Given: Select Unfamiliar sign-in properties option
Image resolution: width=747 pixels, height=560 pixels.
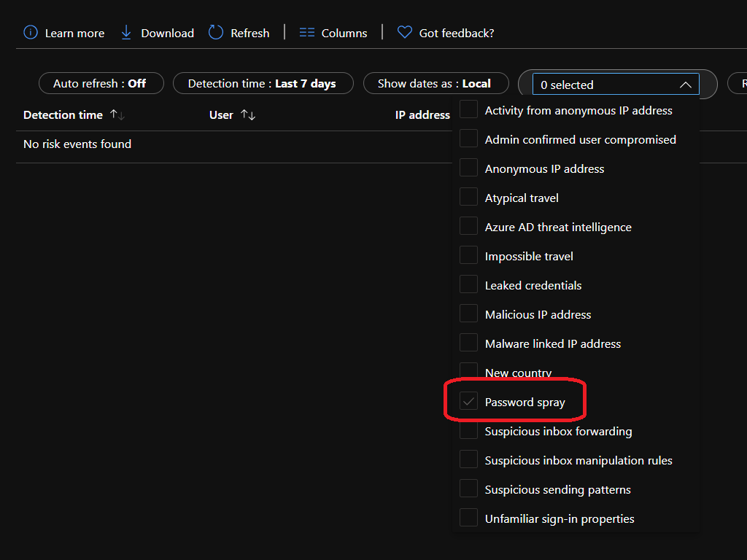Looking at the screenshot, I should tap(559, 518).
